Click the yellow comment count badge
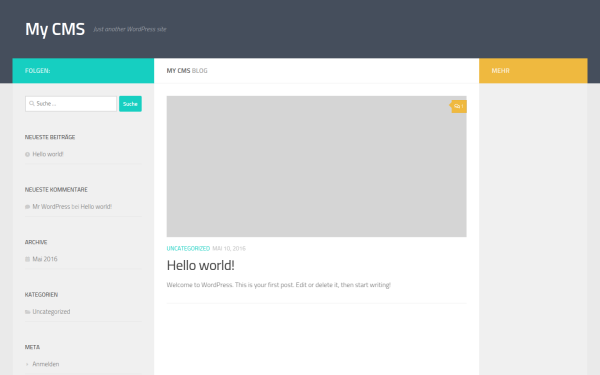 tap(458, 106)
